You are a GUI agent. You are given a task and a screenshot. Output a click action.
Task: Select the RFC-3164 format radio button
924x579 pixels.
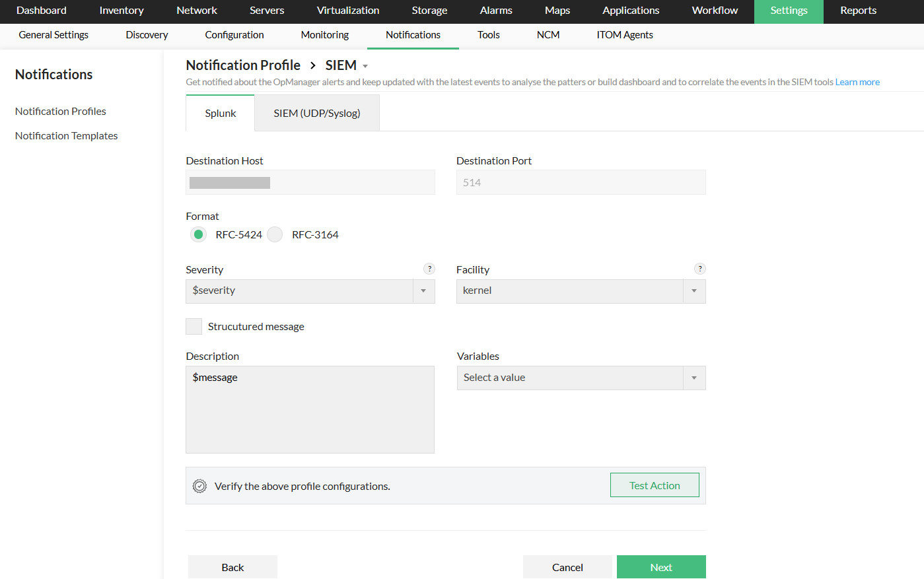(275, 234)
